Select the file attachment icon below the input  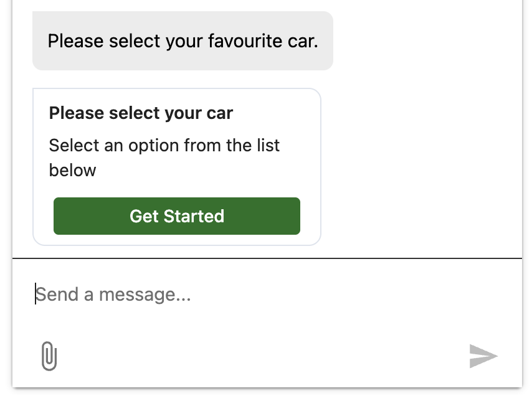pyautogui.click(x=49, y=356)
